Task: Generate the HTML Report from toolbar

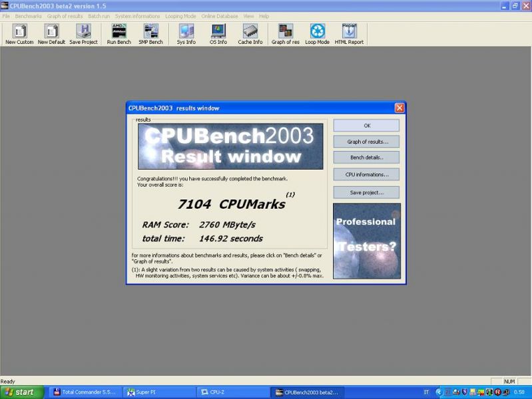Action: (349, 34)
